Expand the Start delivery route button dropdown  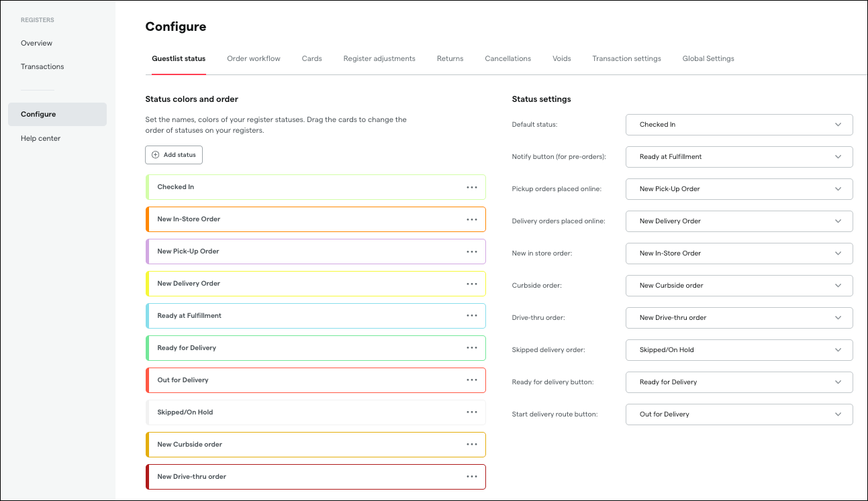pyautogui.click(x=738, y=414)
